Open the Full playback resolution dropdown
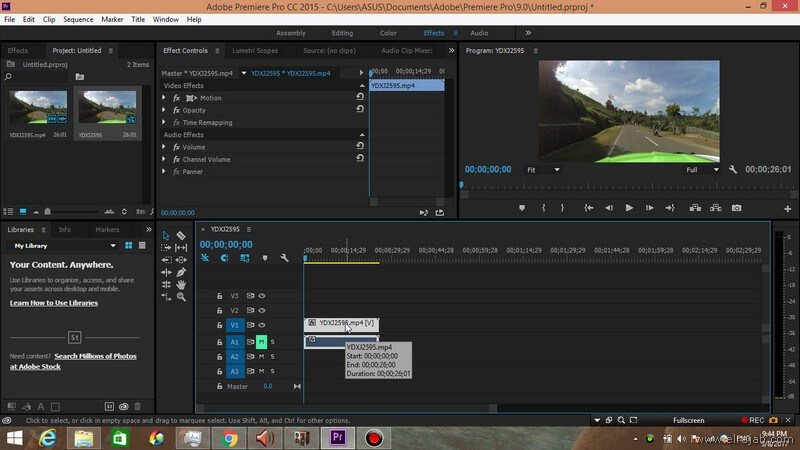 coord(702,170)
